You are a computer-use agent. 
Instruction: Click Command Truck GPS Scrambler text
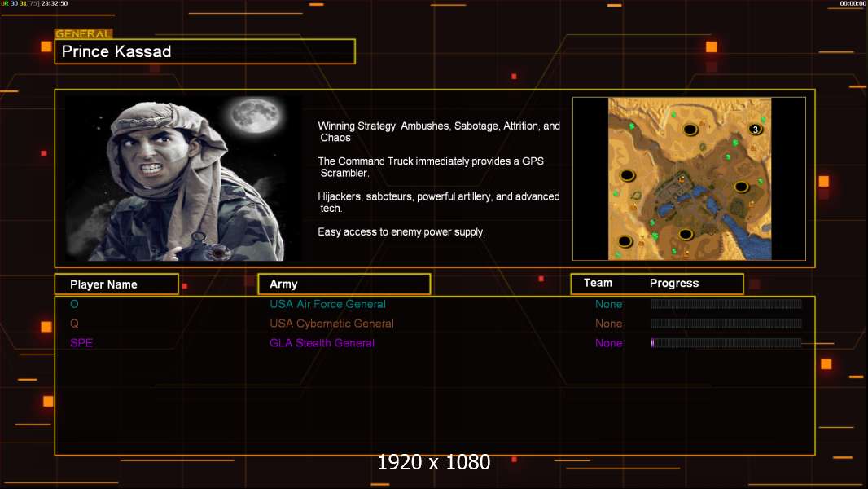pos(431,167)
